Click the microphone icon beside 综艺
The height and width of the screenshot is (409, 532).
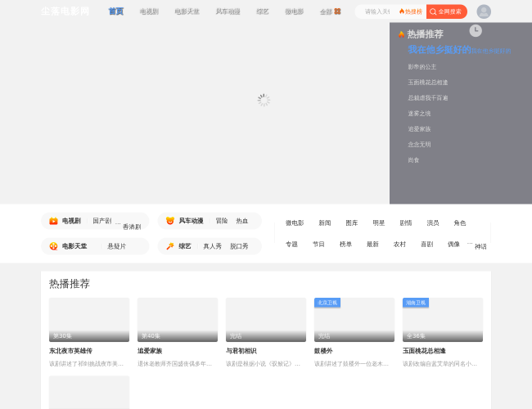coord(170,246)
